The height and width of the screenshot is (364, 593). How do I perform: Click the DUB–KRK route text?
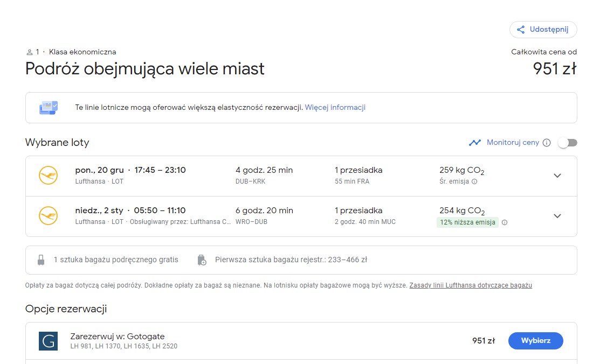tap(250, 181)
